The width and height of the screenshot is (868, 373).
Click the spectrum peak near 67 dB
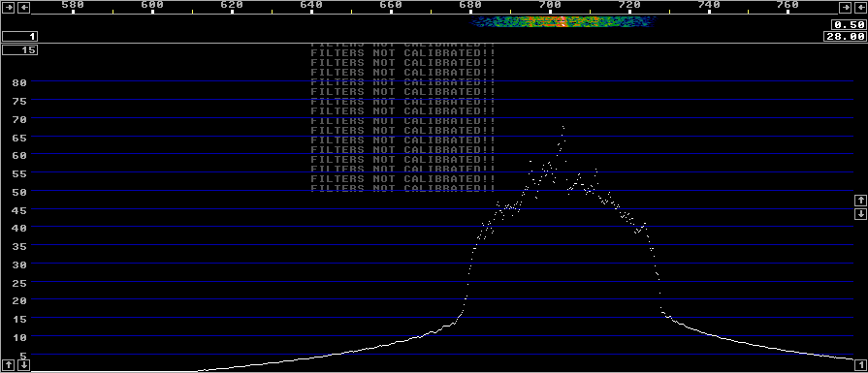pos(563,127)
